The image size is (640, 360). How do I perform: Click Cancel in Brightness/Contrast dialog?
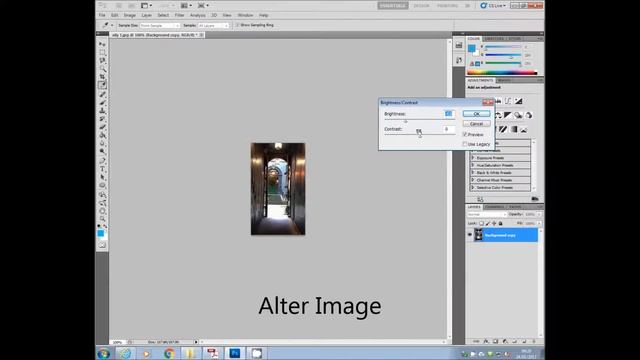(x=476, y=124)
